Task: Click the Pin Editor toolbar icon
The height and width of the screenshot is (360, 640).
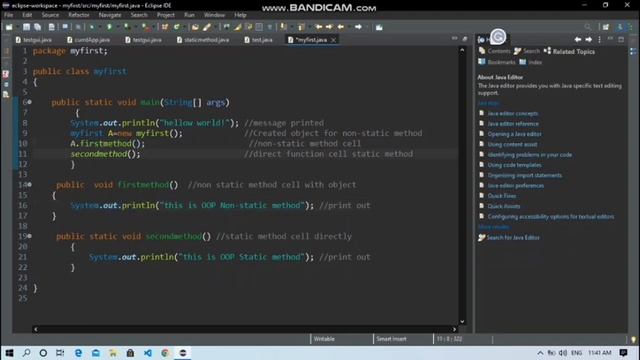Action: tap(379, 27)
